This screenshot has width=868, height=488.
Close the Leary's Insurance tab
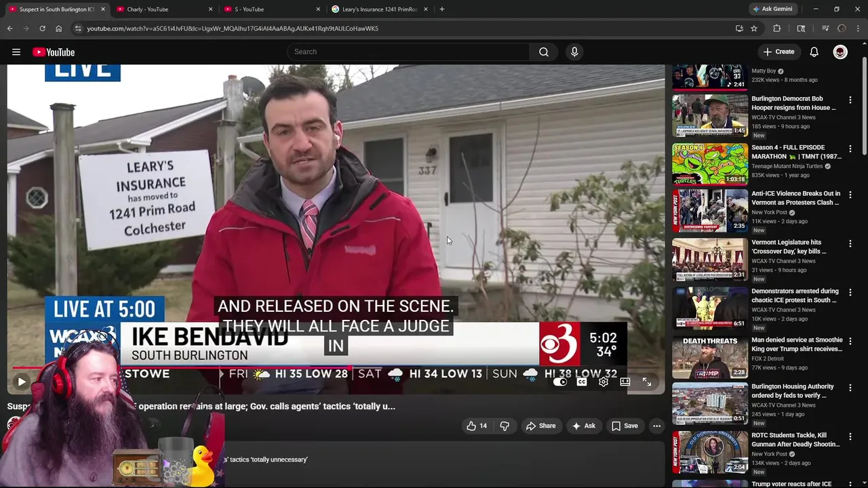(426, 9)
